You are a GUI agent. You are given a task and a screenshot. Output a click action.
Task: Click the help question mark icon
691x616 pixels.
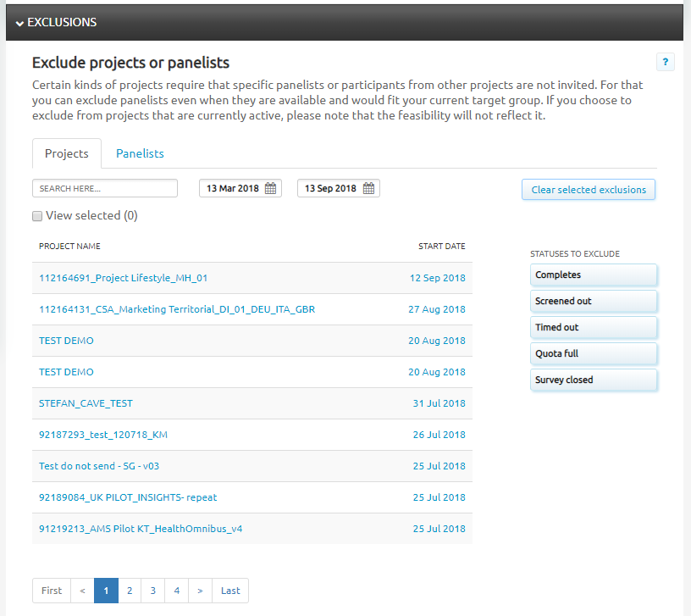click(x=665, y=62)
